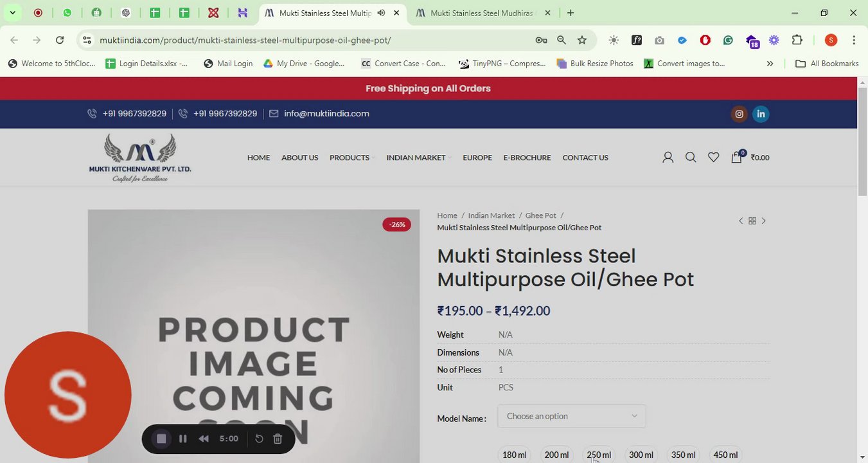Open the Model Name dropdown
The image size is (868, 463).
[572, 416]
